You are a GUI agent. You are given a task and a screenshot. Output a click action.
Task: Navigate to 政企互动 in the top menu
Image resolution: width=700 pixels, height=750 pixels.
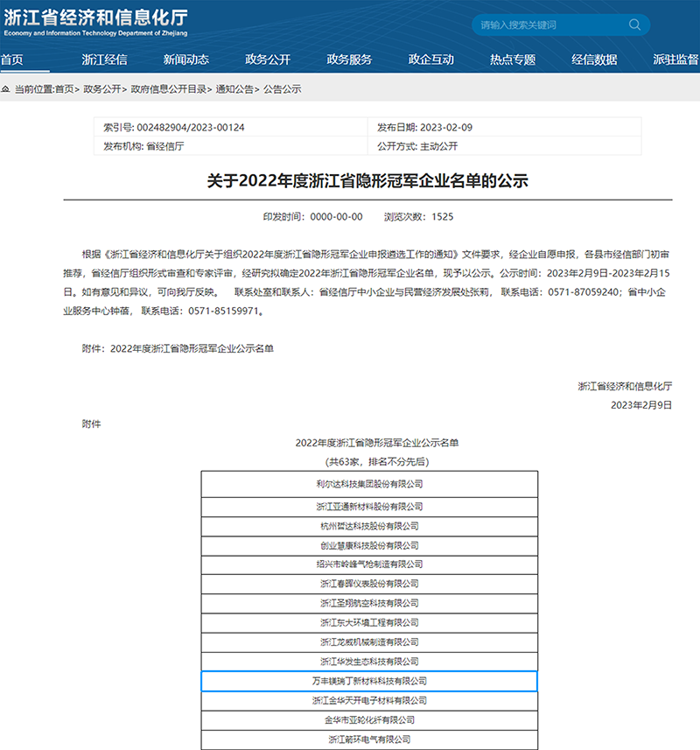(x=431, y=60)
